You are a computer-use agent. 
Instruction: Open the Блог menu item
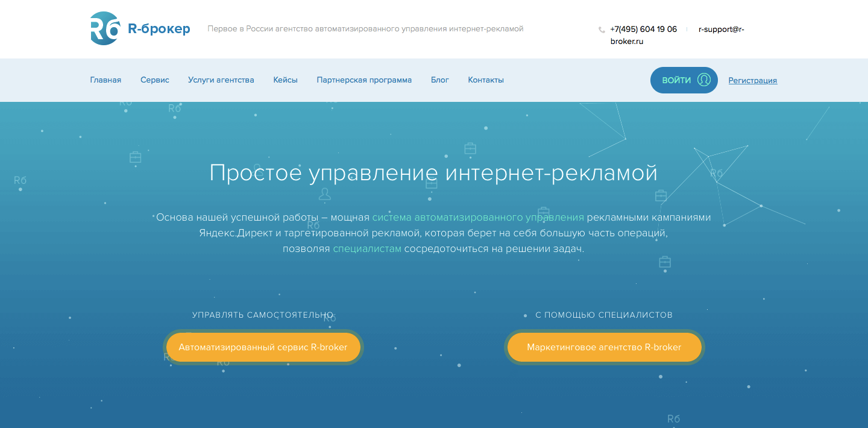tap(440, 80)
